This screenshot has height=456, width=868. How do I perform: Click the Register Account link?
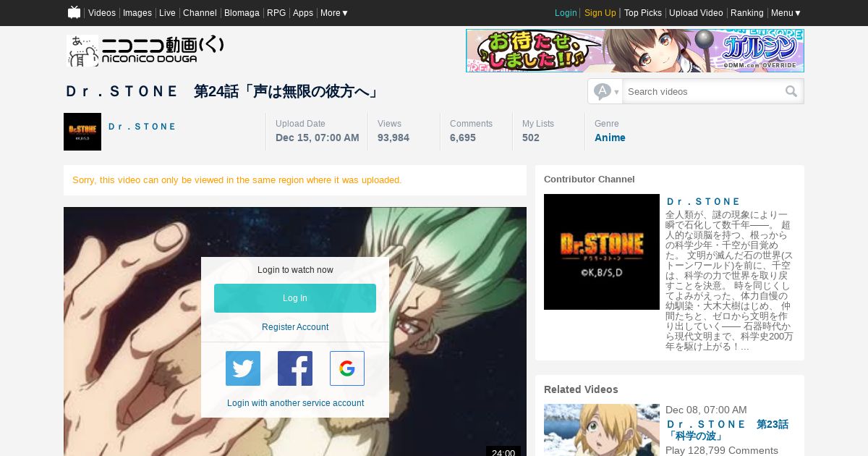(x=295, y=327)
